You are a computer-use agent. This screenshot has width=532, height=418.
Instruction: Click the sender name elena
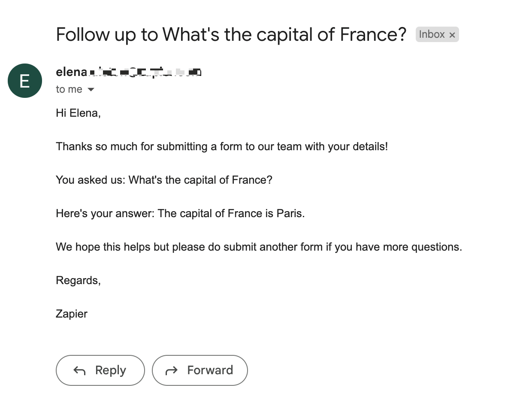pos(71,72)
